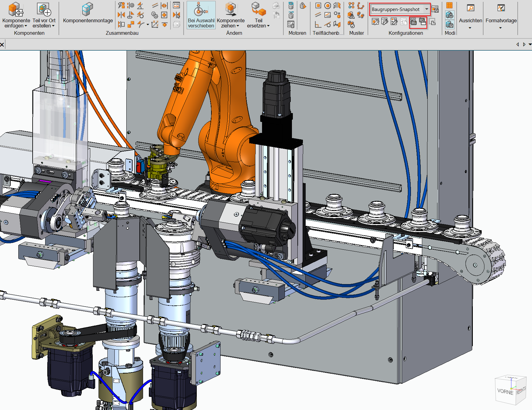
Task: Toggle Bei Auswahl verschieben
Action: [201, 15]
